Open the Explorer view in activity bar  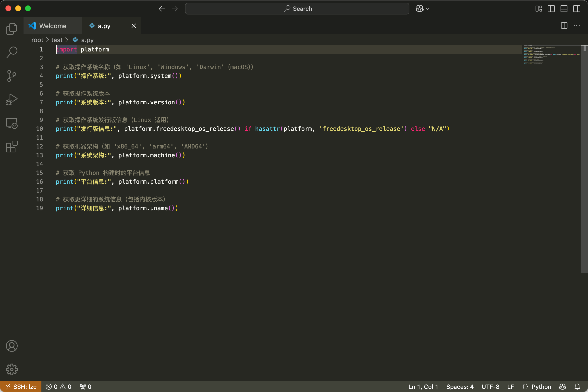pyautogui.click(x=12, y=29)
